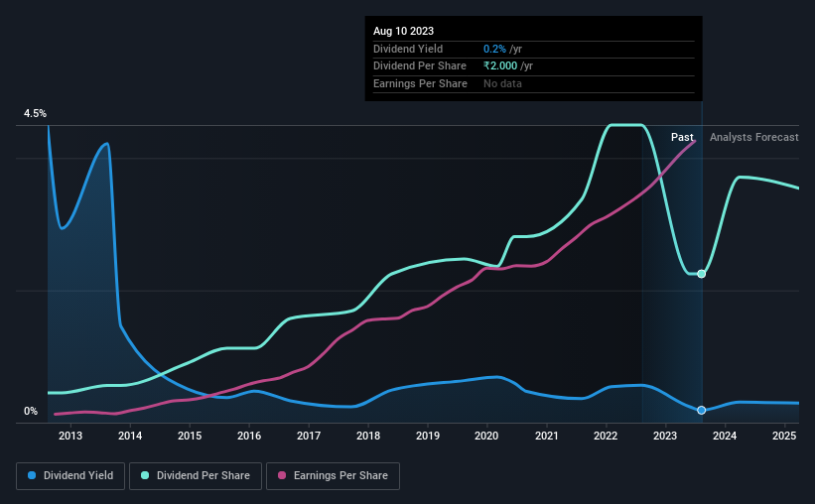Viewport: 815px width, 504px height.
Task: Click the Analysts Forecast label
Action: [x=754, y=137]
